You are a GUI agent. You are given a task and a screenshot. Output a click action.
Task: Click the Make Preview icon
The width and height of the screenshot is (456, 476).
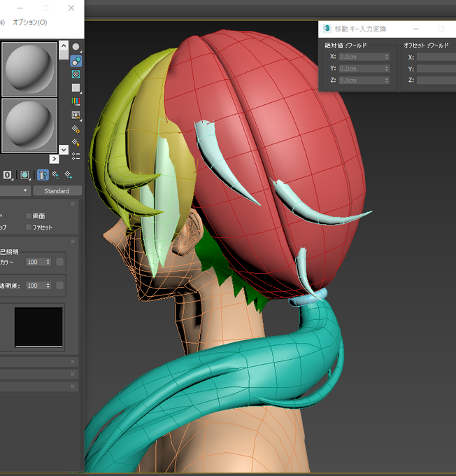(76, 115)
